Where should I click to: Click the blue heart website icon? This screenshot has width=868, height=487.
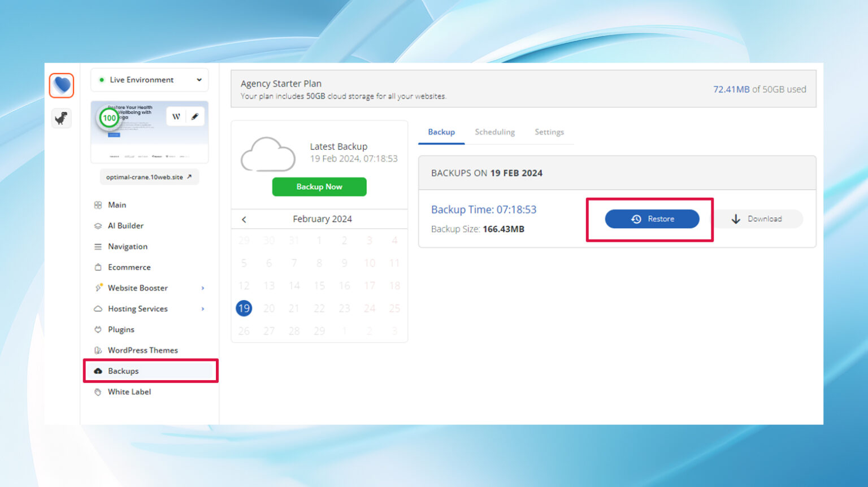tap(62, 85)
